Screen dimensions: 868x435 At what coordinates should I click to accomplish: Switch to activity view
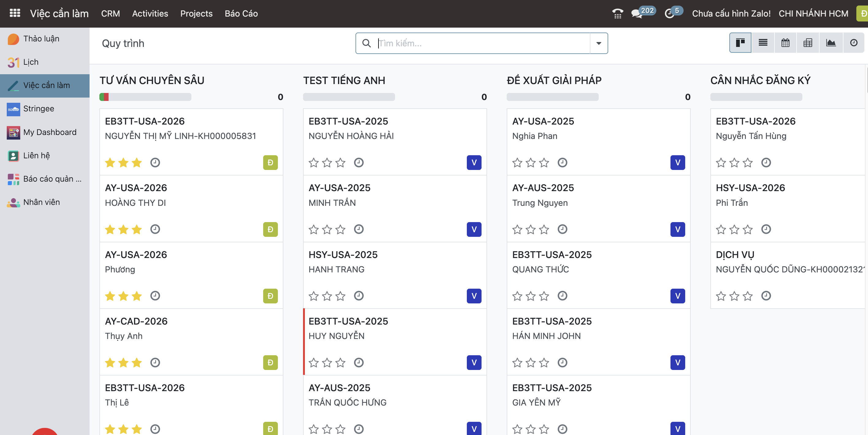854,43
